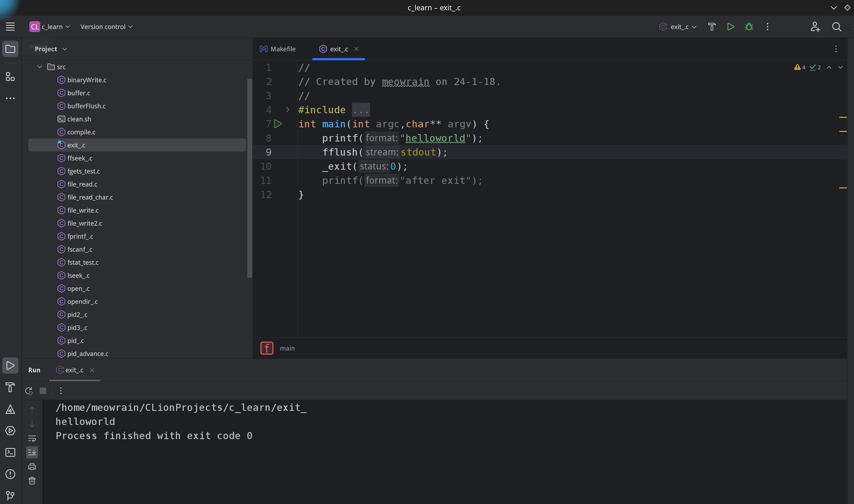Toggle scroll to end in run console
The height and width of the screenshot is (504, 854).
tap(32, 452)
